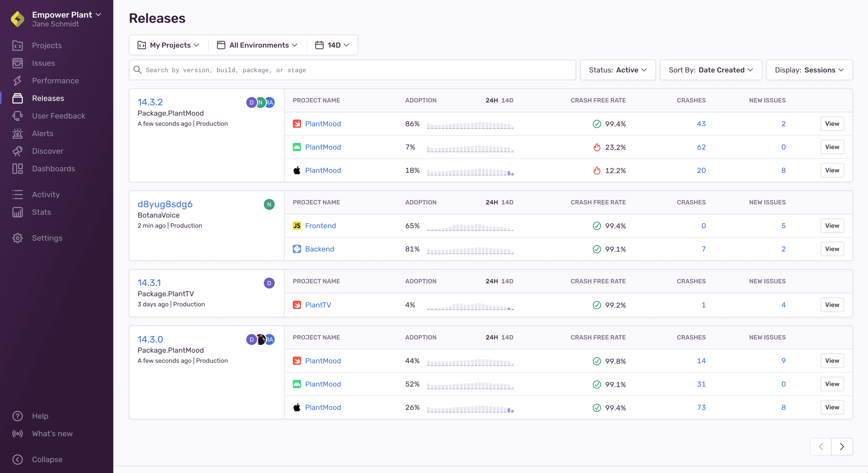The image size is (868, 473).
Task: Click the search magnifier in the search bar
Action: (x=138, y=70)
